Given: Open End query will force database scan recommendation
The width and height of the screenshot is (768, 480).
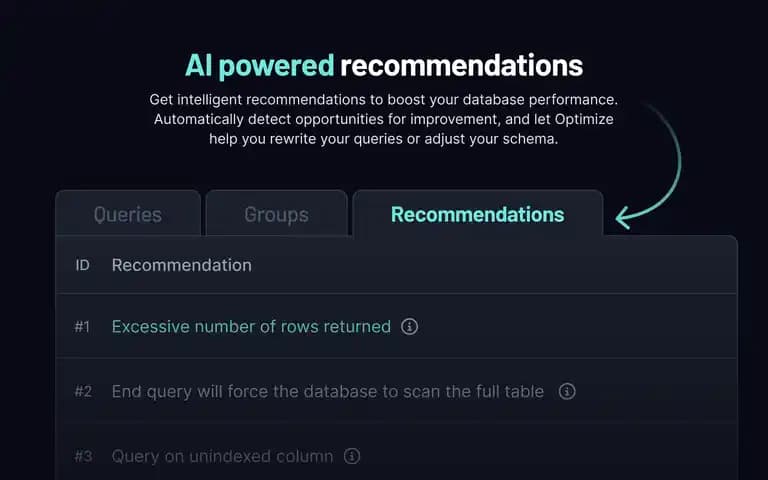Looking at the screenshot, I should (x=328, y=391).
